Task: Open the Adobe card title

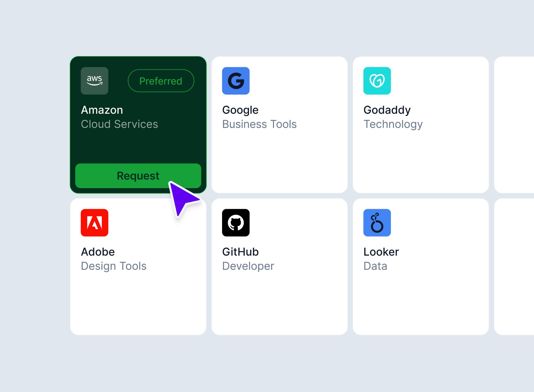Action: (x=98, y=252)
